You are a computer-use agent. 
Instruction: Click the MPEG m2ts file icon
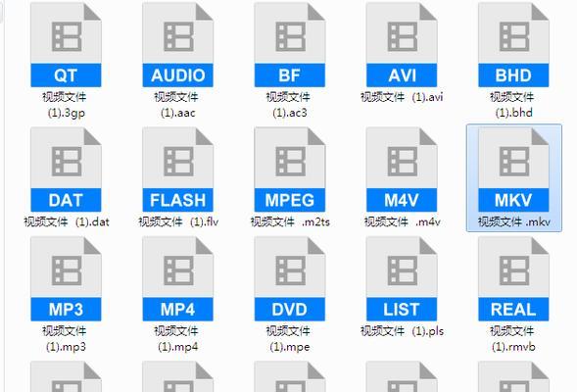[x=290, y=170]
